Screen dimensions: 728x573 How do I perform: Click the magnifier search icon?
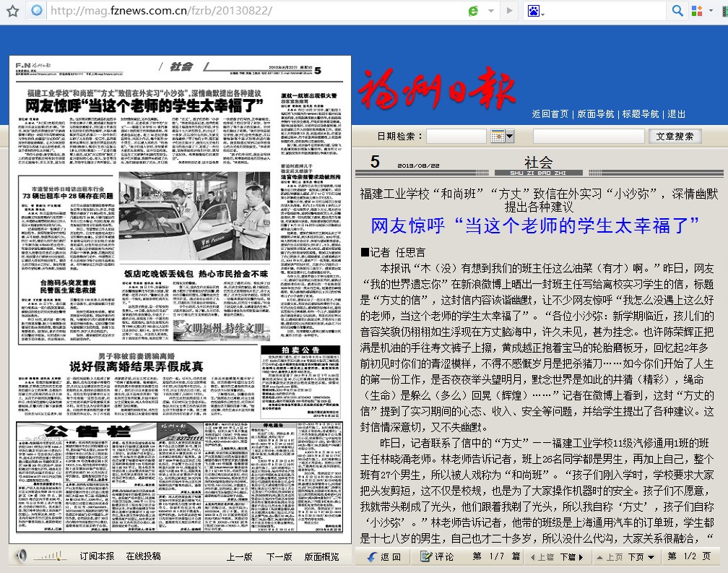click(x=677, y=12)
